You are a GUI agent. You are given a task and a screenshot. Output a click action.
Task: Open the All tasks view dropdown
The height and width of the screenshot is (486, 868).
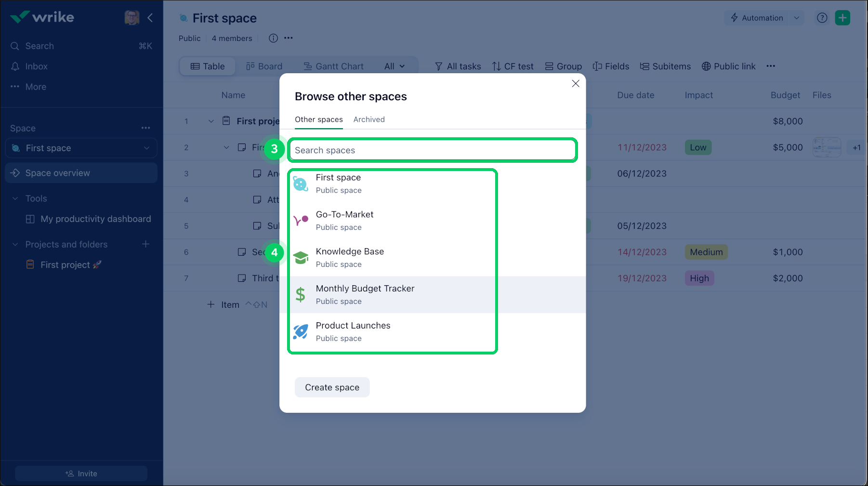pyautogui.click(x=457, y=66)
